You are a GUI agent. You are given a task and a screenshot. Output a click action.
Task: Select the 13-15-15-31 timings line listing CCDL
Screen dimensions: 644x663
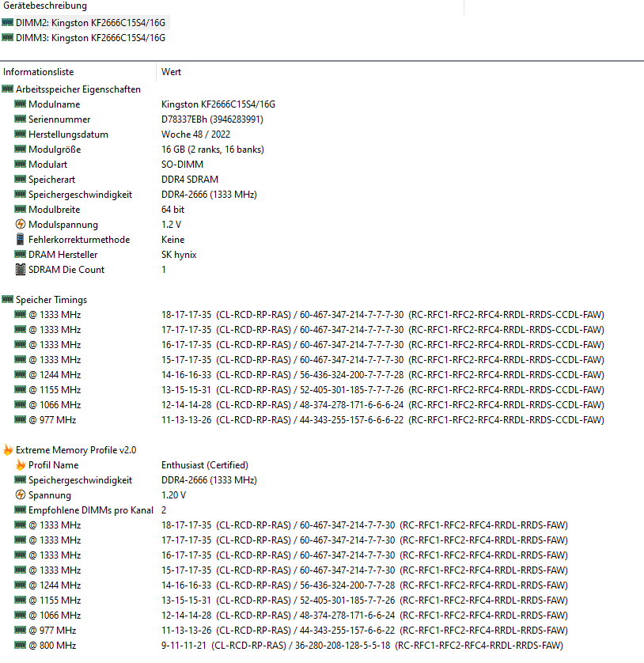[383, 390]
